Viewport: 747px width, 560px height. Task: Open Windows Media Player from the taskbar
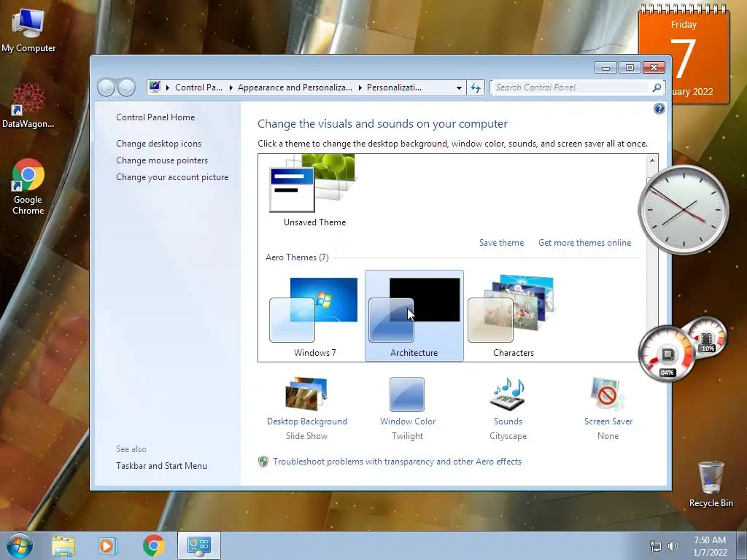(x=108, y=546)
